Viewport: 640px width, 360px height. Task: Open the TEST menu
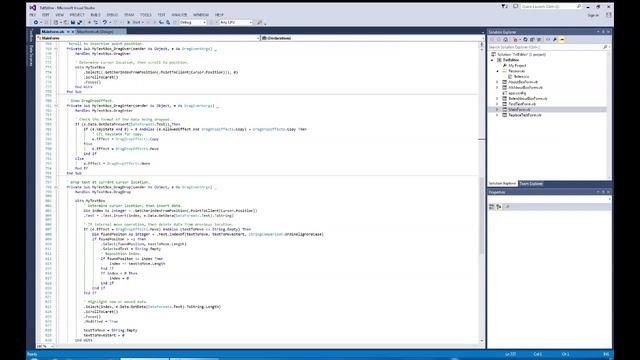162,15
